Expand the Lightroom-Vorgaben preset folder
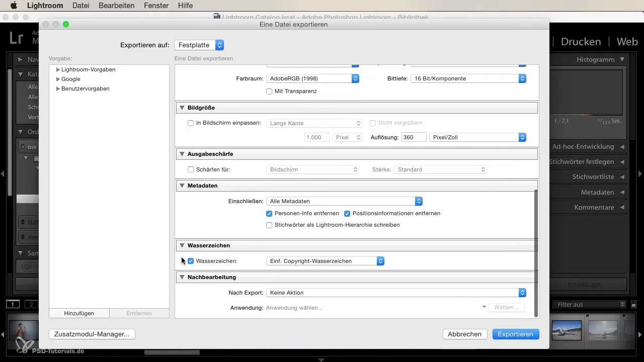Viewport: 644px width, 362px height. [x=58, y=69]
